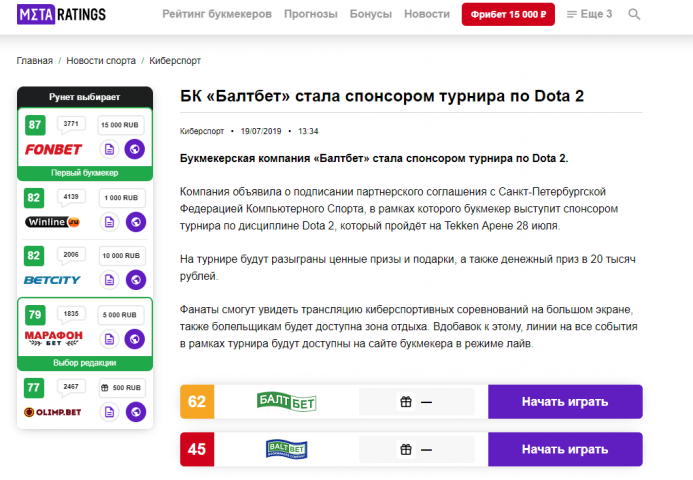The width and height of the screenshot is (693, 480).
Task: Click the Выбор редакции label
Action: (x=85, y=363)
